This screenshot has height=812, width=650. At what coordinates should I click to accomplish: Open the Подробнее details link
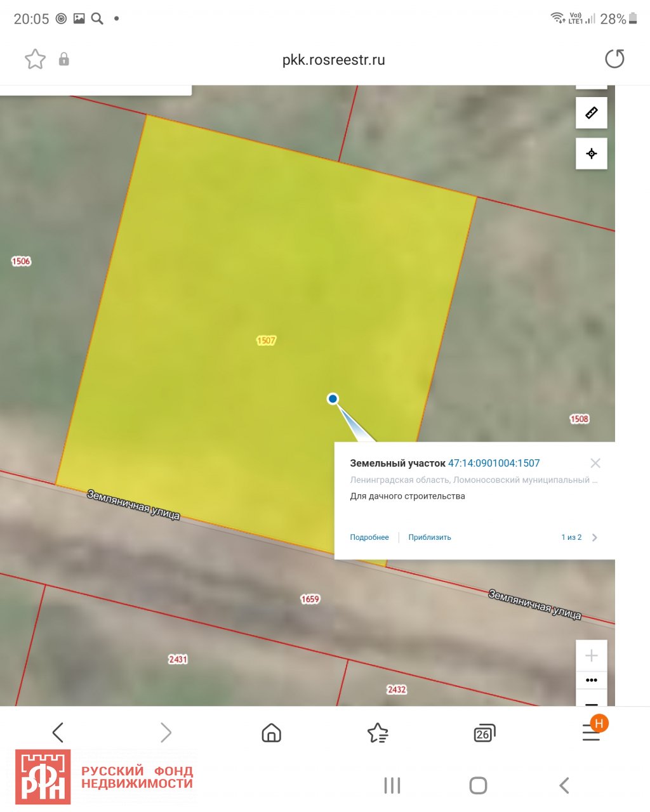369,537
